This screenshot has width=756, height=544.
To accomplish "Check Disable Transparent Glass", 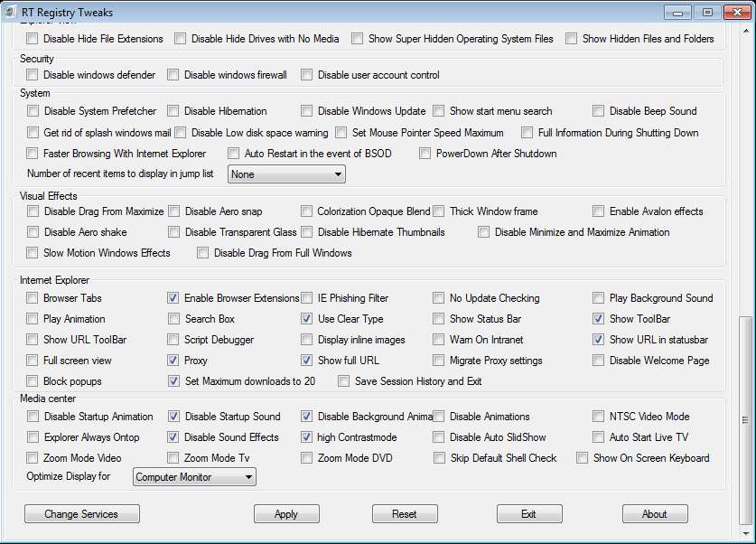I will (174, 232).
